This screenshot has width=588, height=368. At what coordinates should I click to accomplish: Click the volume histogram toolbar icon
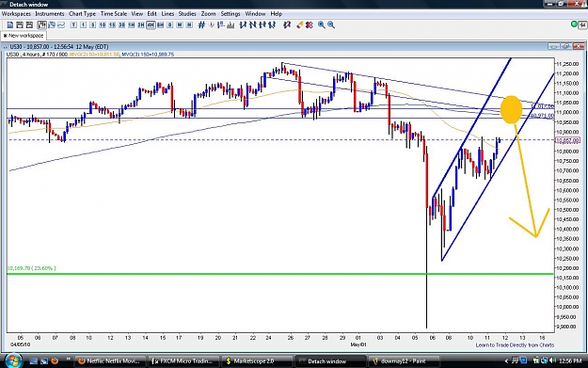230,25
